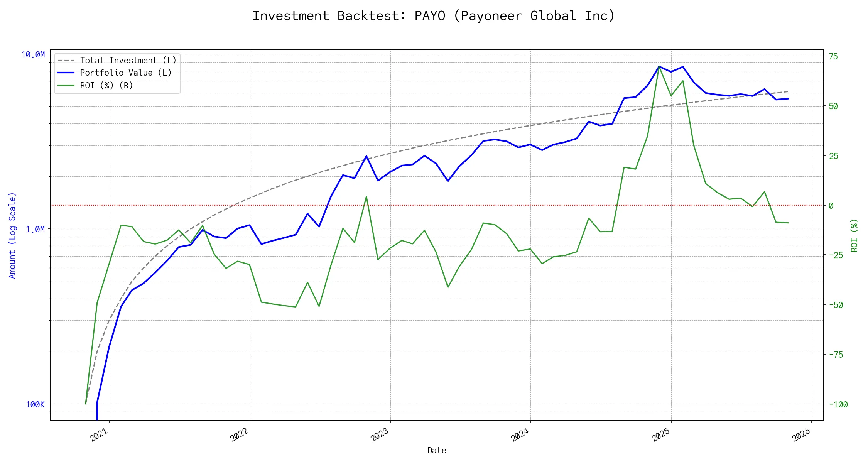The image size is (868, 463).
Task: Click the chart title text
Action: (x=433, y=16)
